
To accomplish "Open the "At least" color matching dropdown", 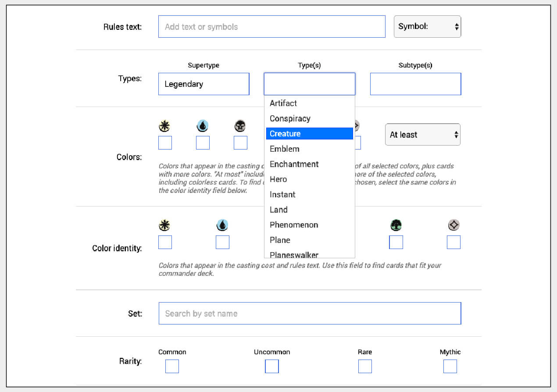I will tap(422, 135).
